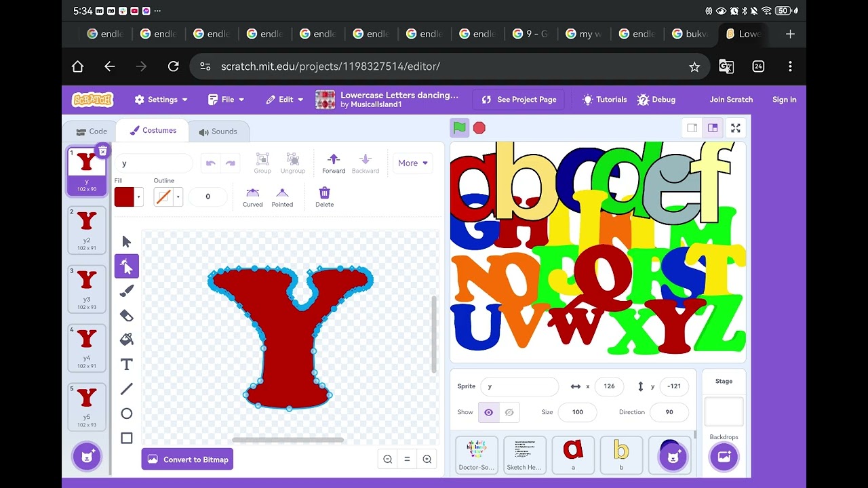Hide the sprite with crossed eye icon
Screen dimensions: 868x488
[x=509, y=412]
